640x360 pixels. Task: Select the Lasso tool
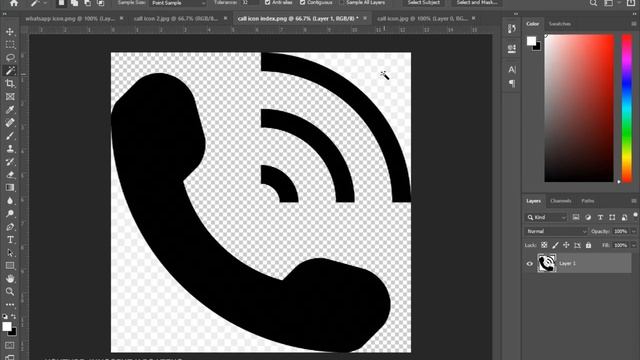(x=10, y=58)
